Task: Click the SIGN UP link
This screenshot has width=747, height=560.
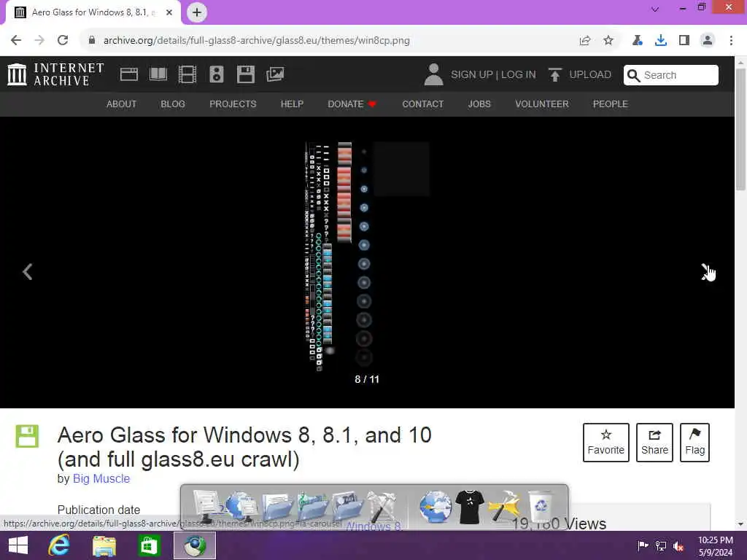Action: coord(472,75)
